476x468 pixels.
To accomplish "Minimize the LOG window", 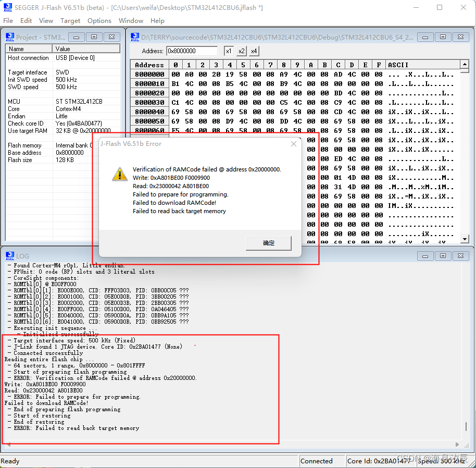I will [x=425, y=256].
